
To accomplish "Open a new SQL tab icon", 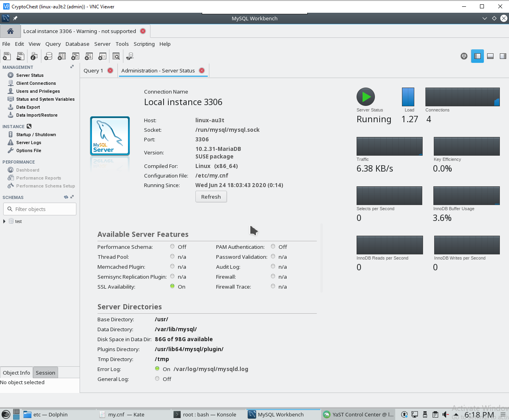I will coord(7,56).
